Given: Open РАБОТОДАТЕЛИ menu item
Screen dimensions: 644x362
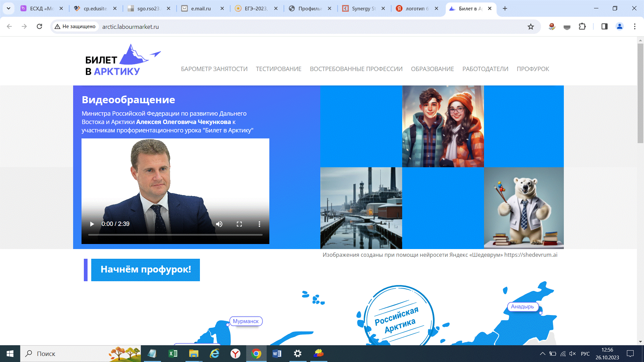Looking at the screenshot, I should (x=485, y=69).
